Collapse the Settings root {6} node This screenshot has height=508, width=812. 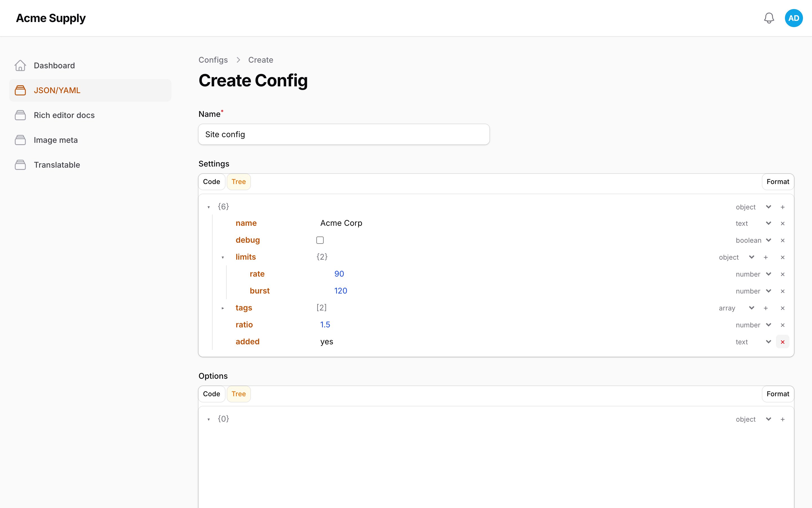[x=209, y=207]
